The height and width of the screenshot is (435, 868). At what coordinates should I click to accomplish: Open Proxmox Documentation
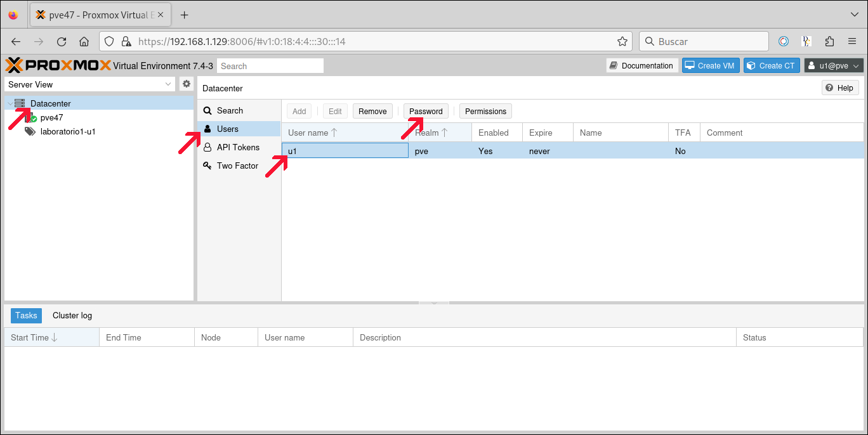(x=641, y=65)
